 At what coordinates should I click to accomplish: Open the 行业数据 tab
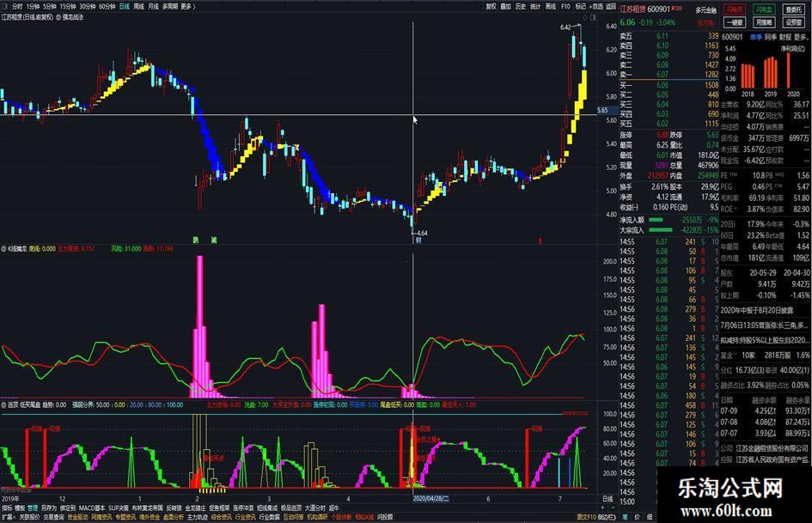(269, 517)
